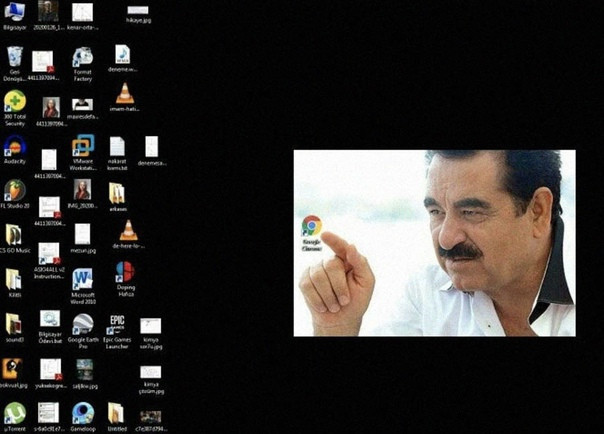The image size is (604, 434).
Task: Select the VMware Workstation icon
Action: click(x=82, y=147)
